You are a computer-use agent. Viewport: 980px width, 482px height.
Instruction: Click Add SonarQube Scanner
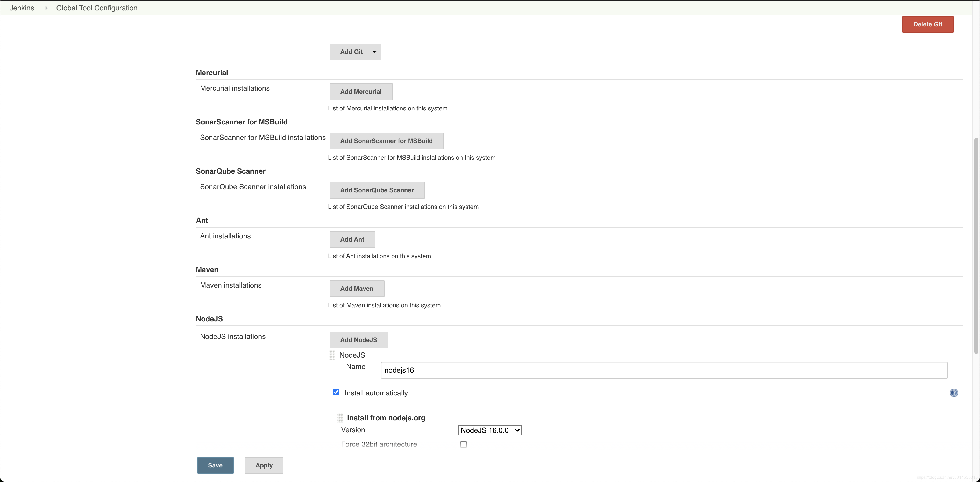pos(377,190)
